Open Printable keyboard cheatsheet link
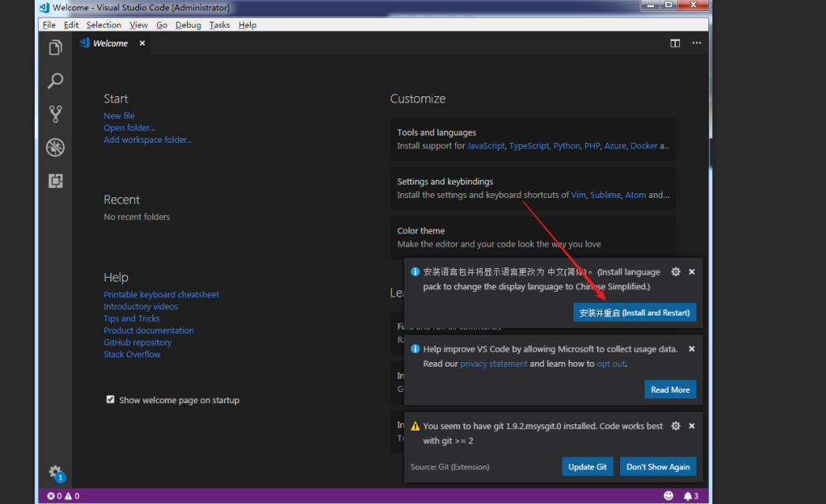Viewport: 826px width, 504px height. click(161, 294)
